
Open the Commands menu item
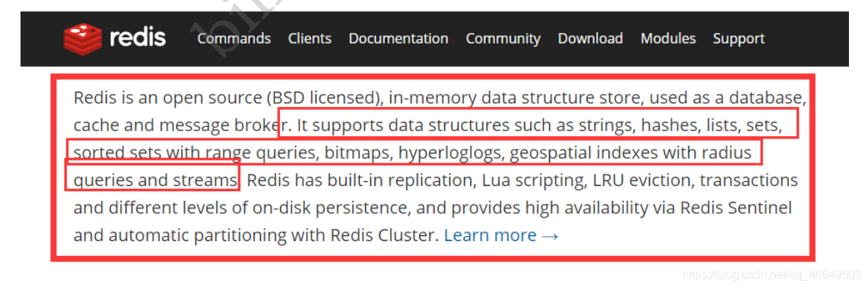(234, 38)
